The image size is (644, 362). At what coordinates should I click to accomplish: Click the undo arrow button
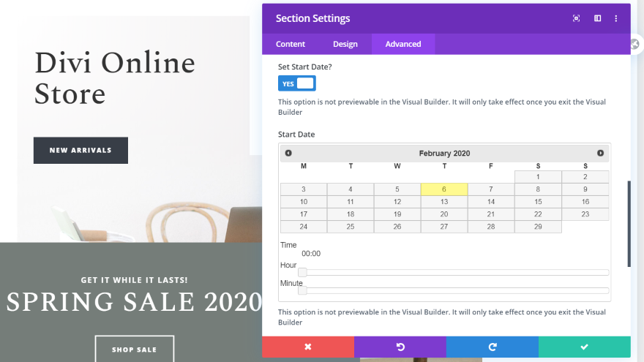pos(400,347)
